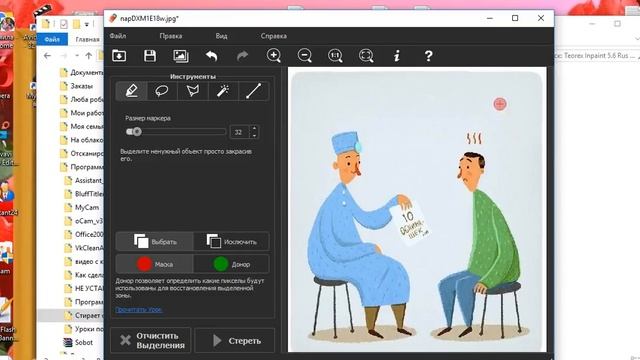Open help question mark icon
This screenshot has width=640, height=360.
coord(428,56)
